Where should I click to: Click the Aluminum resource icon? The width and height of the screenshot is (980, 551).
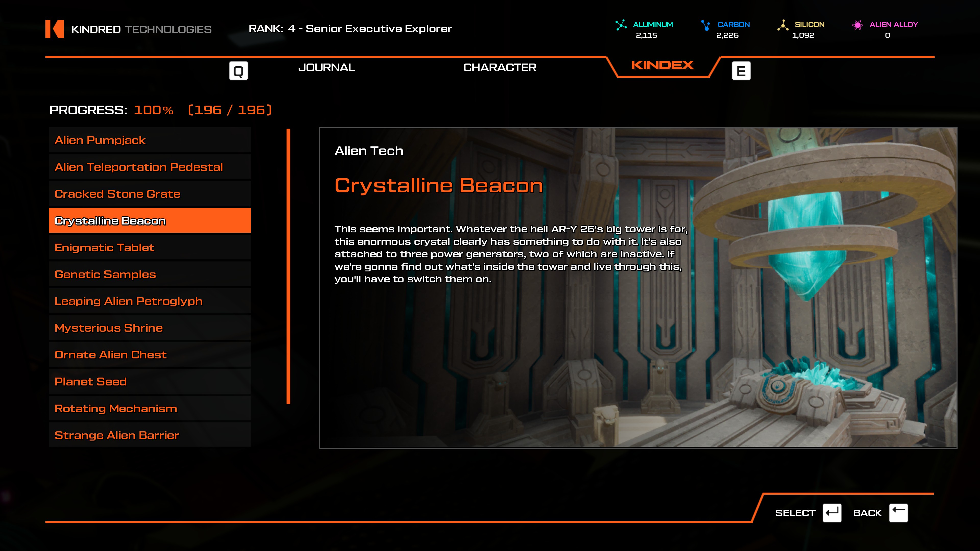pyautogui.click(x=621, y=25)
